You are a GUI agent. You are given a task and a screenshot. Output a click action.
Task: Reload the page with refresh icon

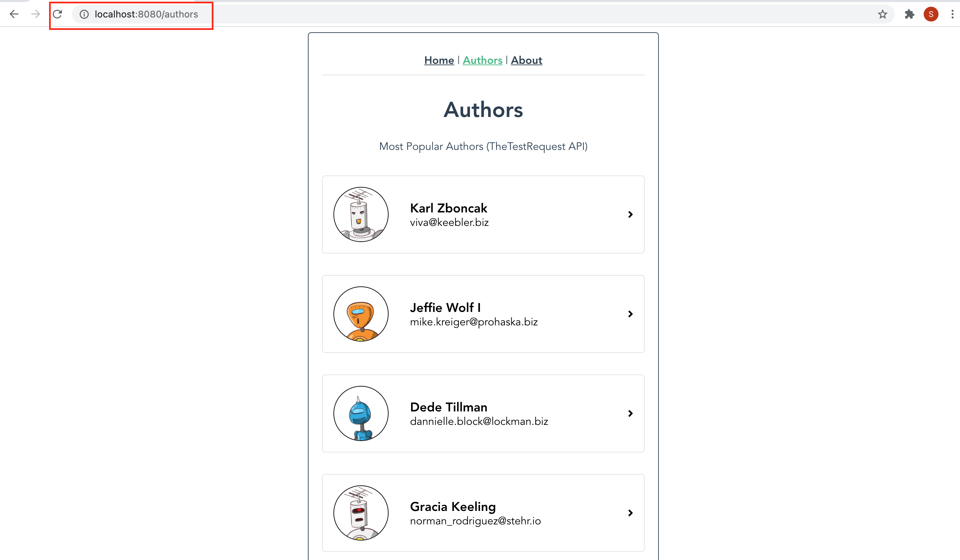point(57,14)
